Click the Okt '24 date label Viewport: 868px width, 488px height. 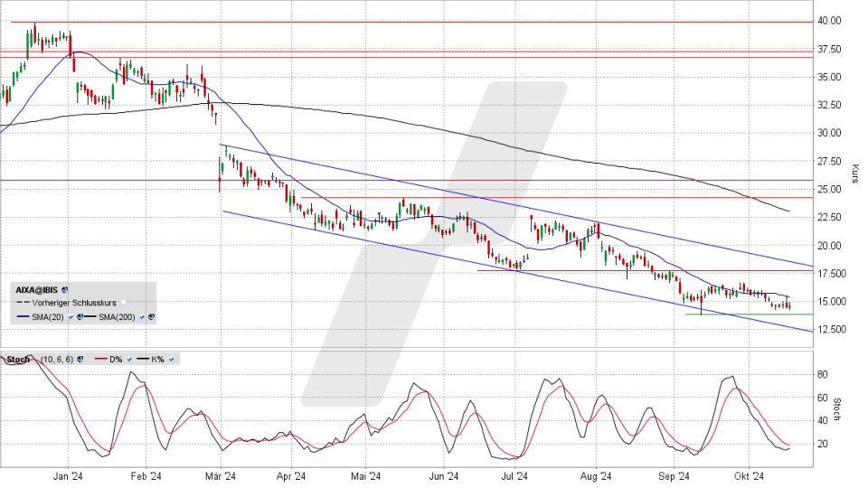pos(749,476)
